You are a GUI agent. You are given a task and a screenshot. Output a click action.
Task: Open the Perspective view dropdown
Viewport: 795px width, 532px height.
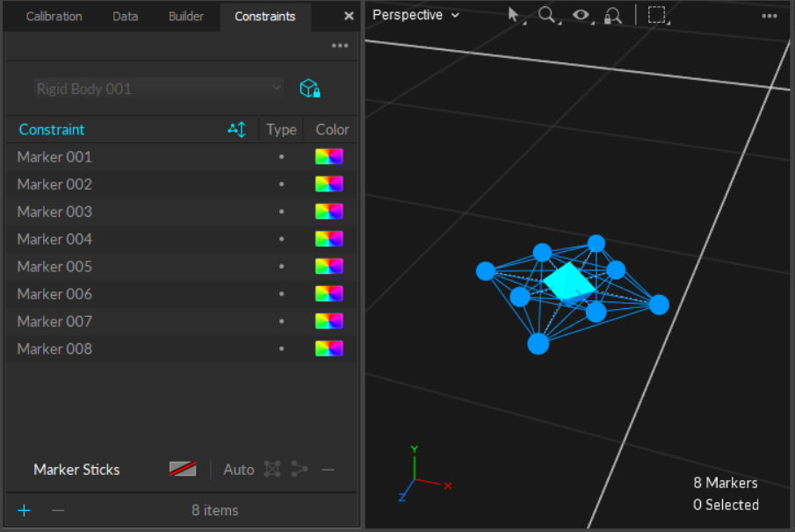[x=416, y=15]
